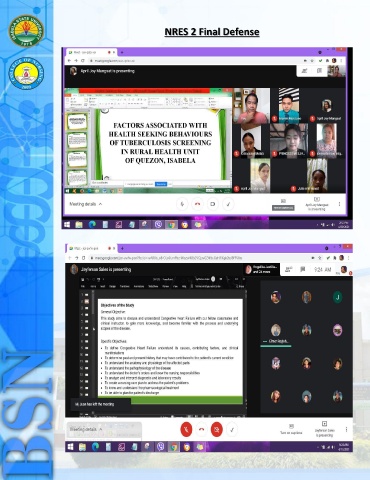Expand Meeting details in Joyfersan's meeting
The height and width of the screenshot is (480, 370).
86,429
